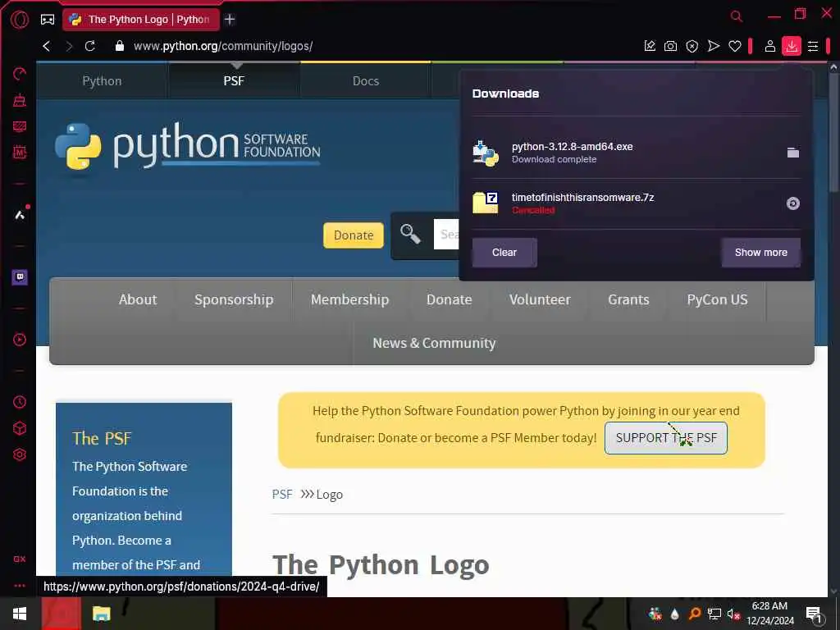Viewport: 840px width, 630px height.
Task: Open the Extensions cube icon in sidebar
Action: (20, 428)
